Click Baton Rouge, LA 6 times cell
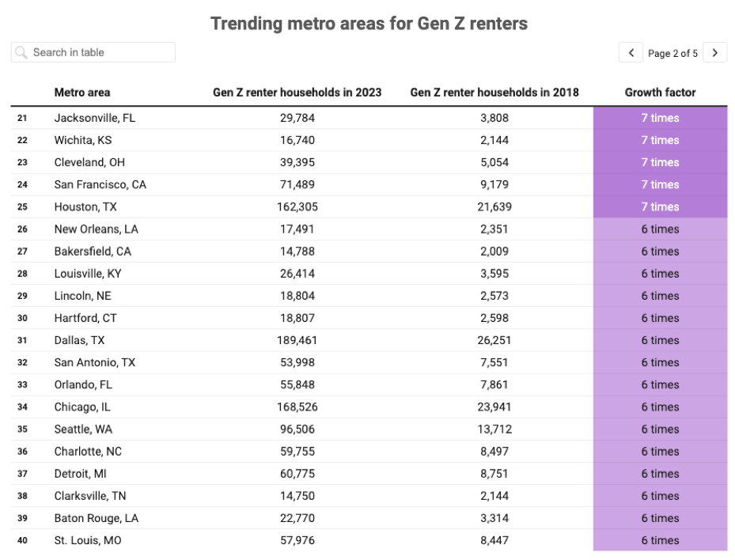This screenshot has height=560, width=735. pyautogui.click(x=660, y=518)
